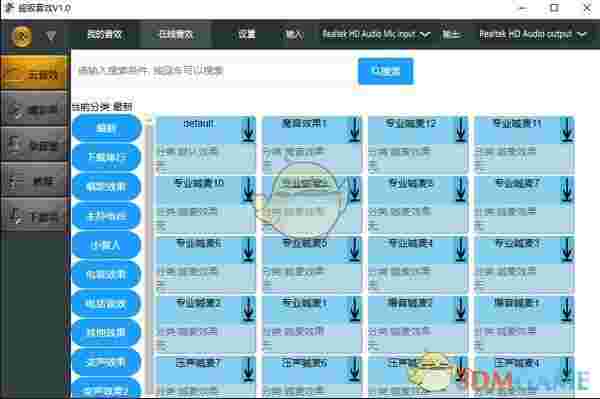Select the 最新 category button
Screen dimensions: 600x399
[x=106, y=128]
